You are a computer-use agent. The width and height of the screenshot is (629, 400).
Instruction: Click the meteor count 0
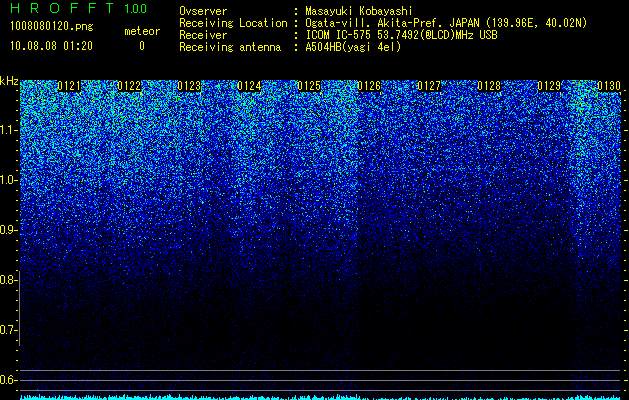(x=142, y=46)
